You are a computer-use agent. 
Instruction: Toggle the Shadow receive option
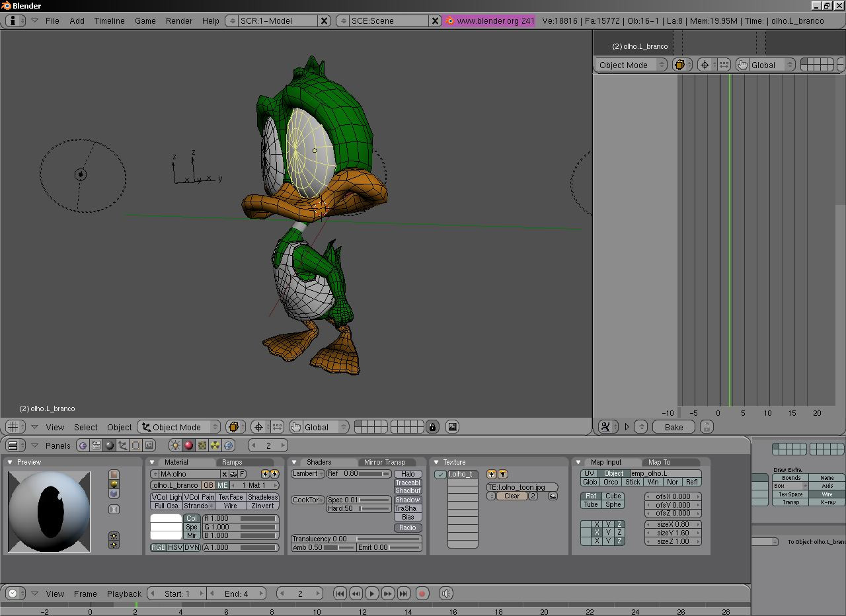[408, 500]
